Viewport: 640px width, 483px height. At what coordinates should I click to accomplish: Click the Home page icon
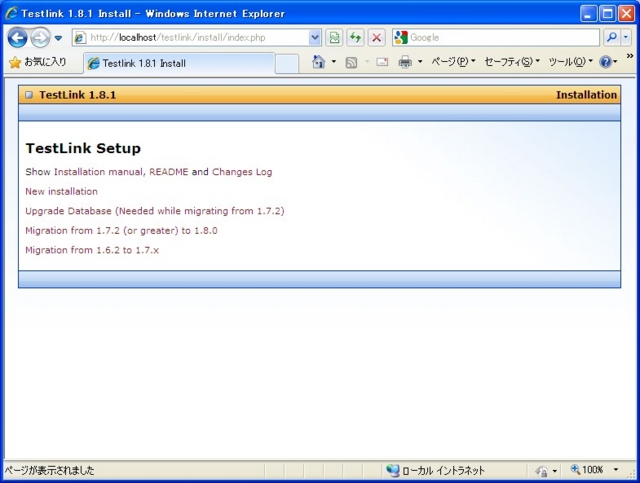pos(318,62)
